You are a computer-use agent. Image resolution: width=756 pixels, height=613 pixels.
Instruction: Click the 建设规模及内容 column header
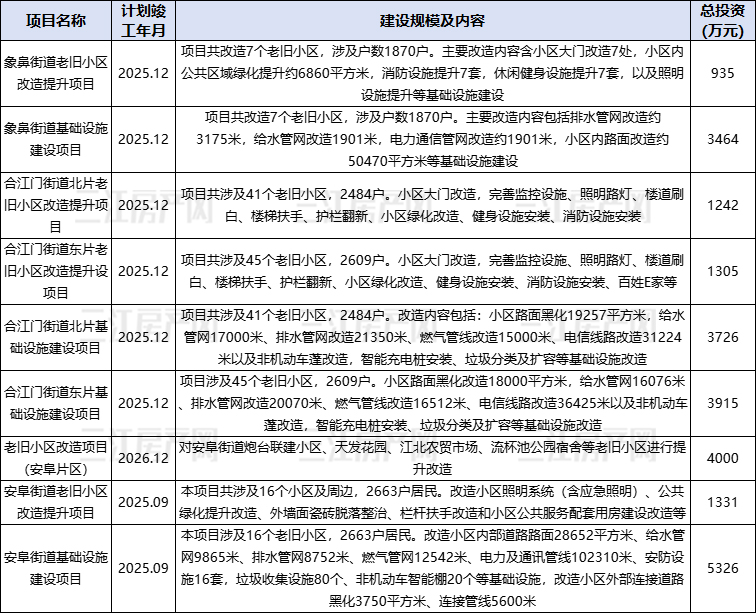click(x=432, y=21)
